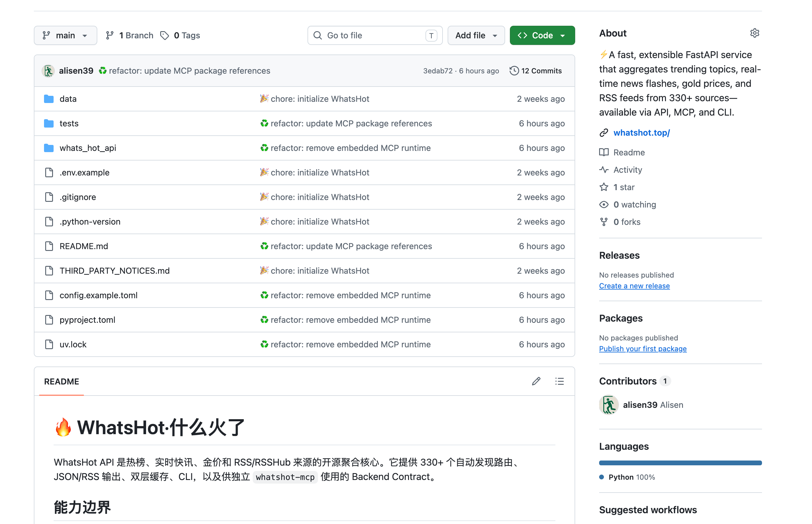The height and width of the screenshot is (524, 812).
Task: Visit the whatshot.top/ website link
Action: pos(642,133)
